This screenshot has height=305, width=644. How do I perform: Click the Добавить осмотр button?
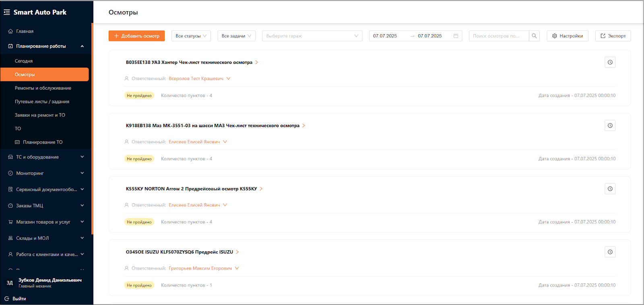click(136, 36)
